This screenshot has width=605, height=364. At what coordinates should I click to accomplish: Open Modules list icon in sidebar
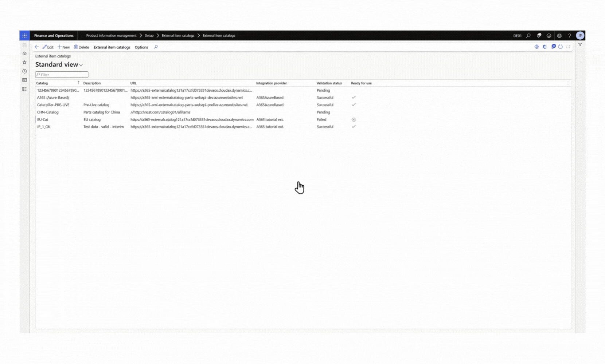24,89
